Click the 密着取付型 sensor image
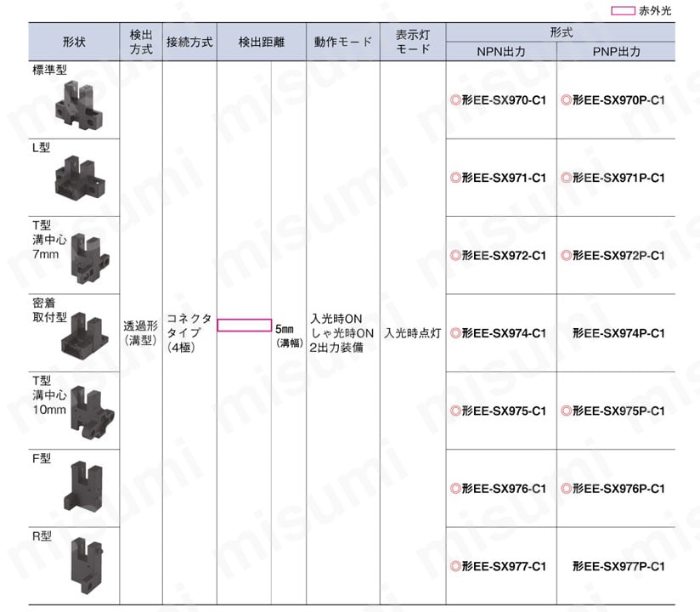Screen dimensions: 700x612 click(x=85, y=336)
